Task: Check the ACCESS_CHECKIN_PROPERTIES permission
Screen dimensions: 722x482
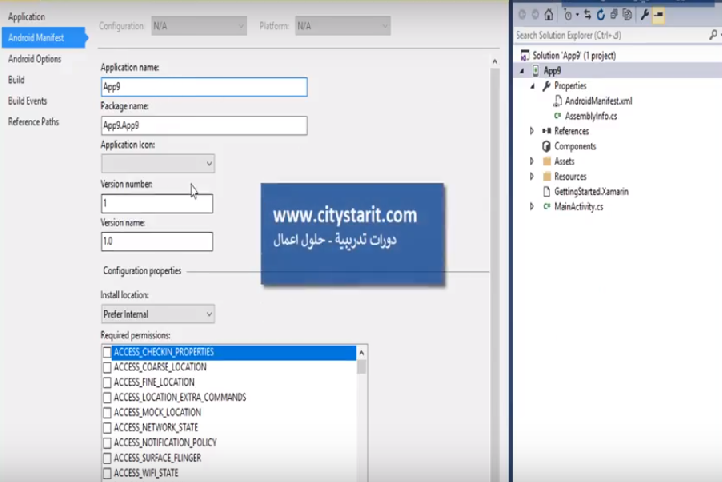Action: pos(107,352)
